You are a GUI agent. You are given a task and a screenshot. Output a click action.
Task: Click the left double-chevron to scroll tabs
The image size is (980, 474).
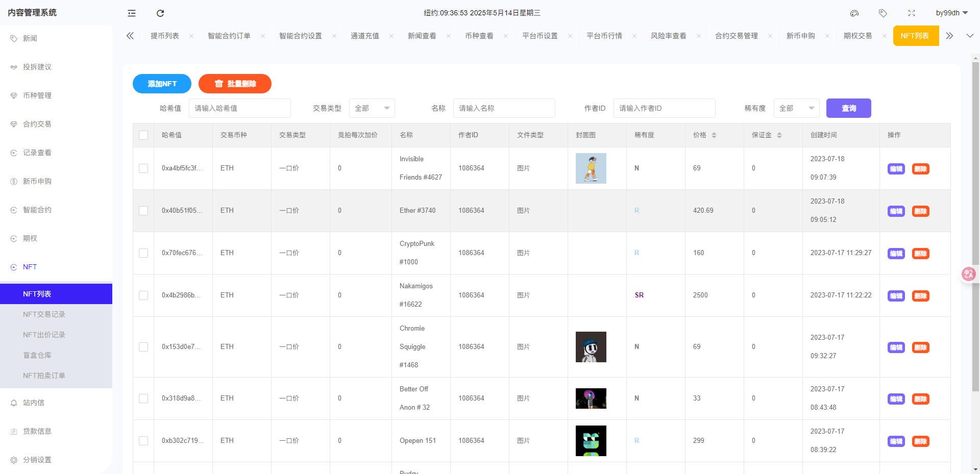[x=130, y=36]
